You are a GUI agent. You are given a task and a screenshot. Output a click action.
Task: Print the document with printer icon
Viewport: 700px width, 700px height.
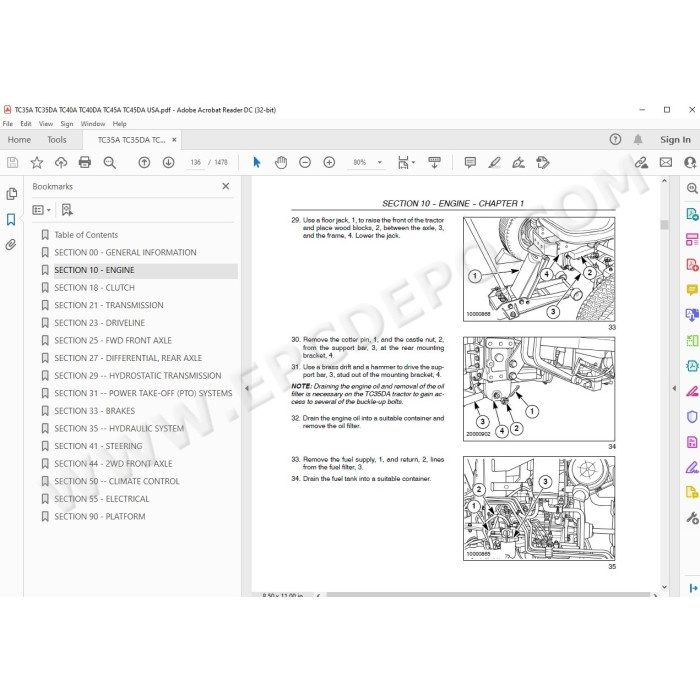(x=85, y=162)
